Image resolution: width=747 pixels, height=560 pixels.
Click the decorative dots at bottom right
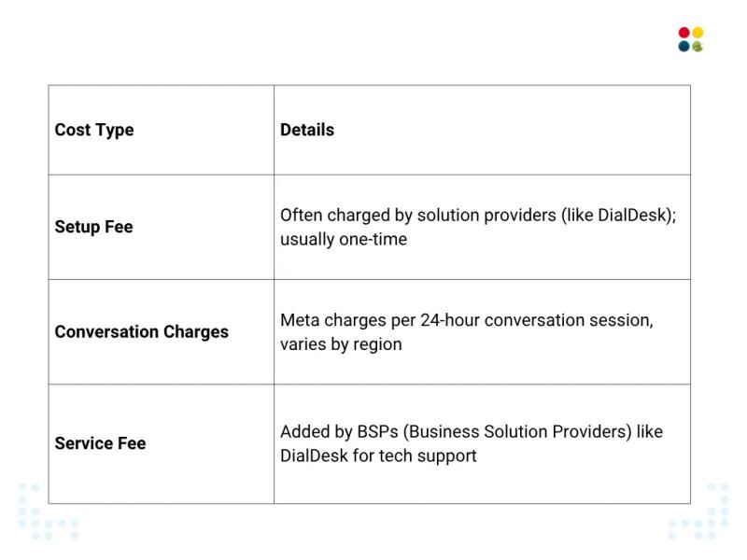click(698, 511)
